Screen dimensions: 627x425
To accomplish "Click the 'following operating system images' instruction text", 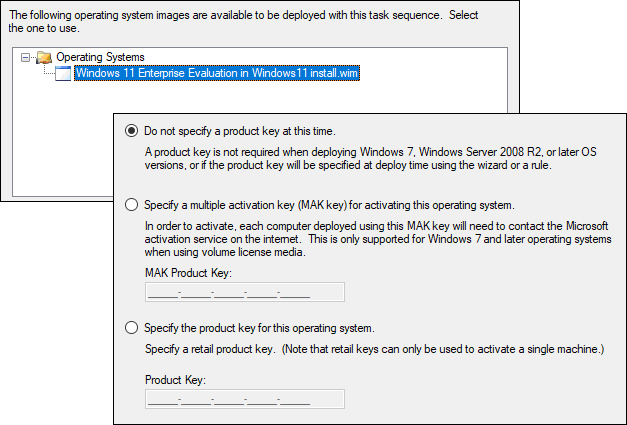I will click(x=243, y=22).
